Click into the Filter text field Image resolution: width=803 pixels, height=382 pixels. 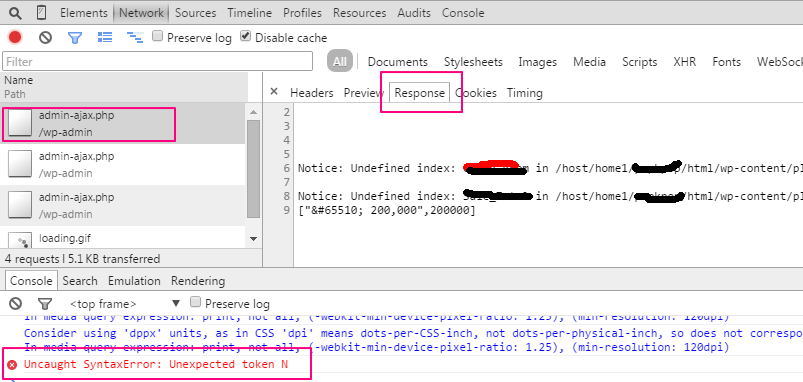pos(157,61)
